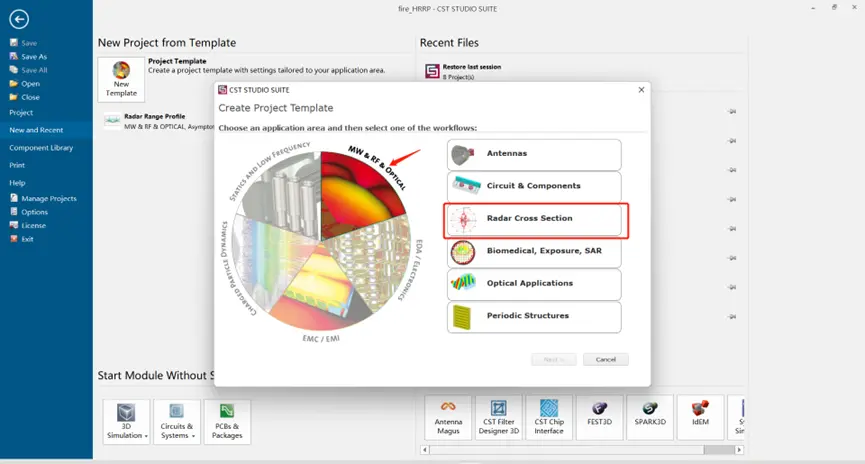Click the Circuit & Components icon
Screen dimensions: 865x464
pyautogui.click(x=465, y=186)
